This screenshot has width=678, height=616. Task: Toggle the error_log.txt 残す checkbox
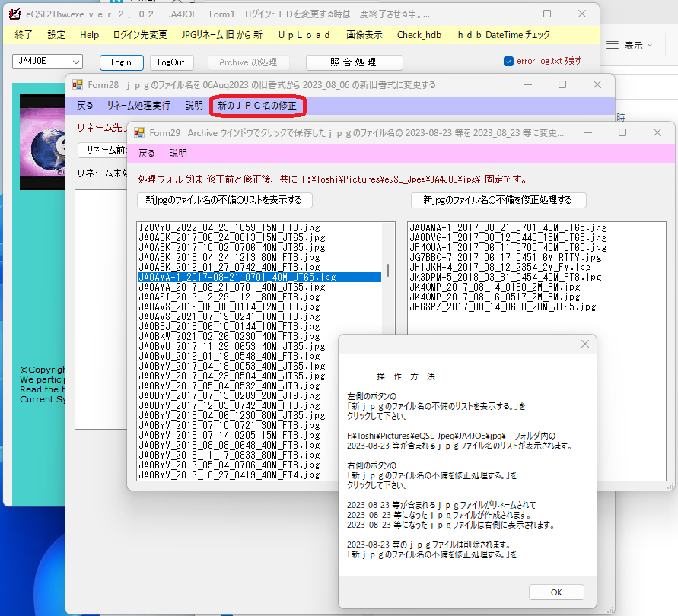pyautogui.click(x=508, y=61)
